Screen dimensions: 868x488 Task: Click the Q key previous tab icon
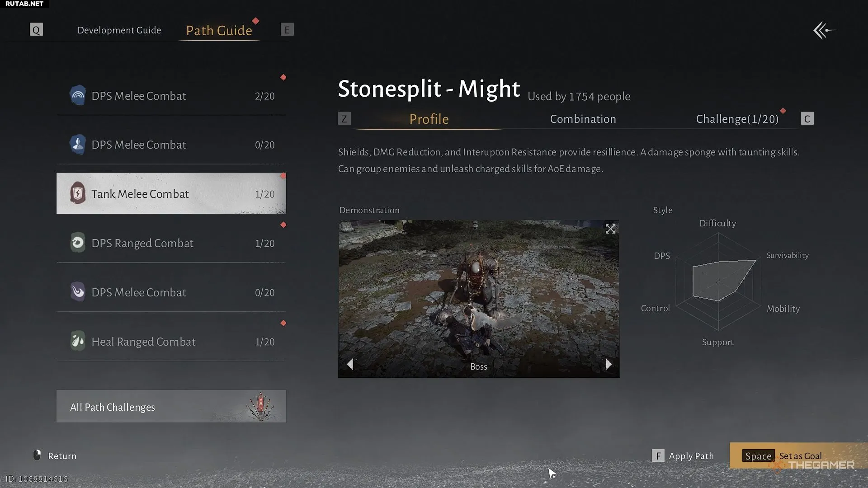click(36, 30)
